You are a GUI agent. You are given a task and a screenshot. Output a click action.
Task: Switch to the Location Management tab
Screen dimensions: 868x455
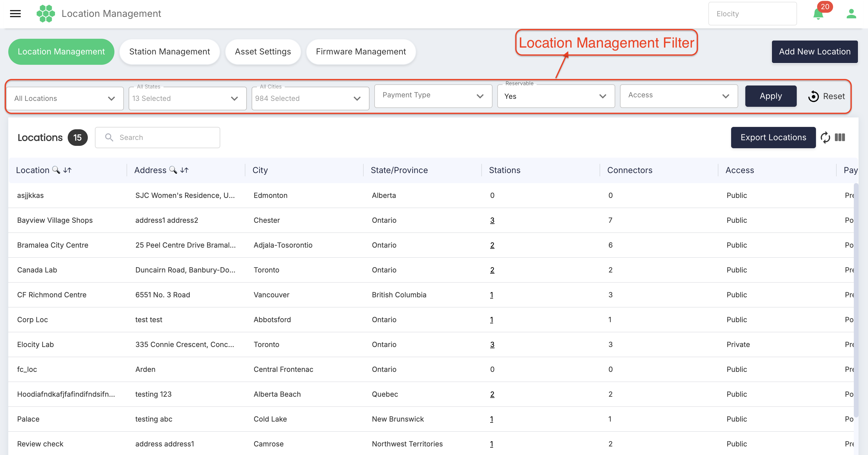61,51
